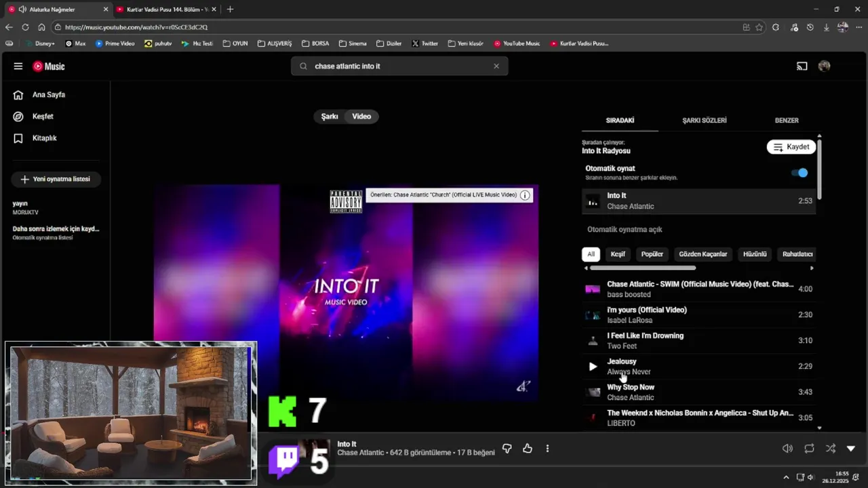Select the current Into It queue row

pos(698,201)
